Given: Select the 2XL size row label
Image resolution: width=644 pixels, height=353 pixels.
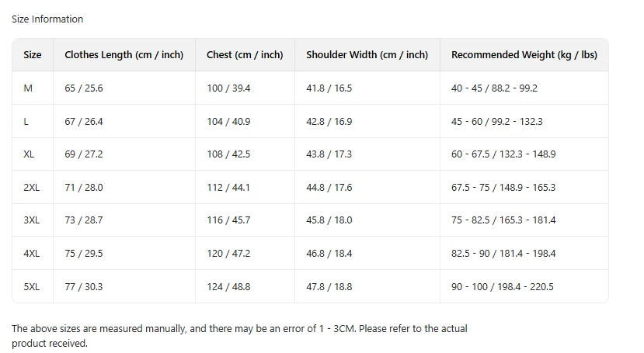Looking at the screenshot, I should click(x=31, y=188).
